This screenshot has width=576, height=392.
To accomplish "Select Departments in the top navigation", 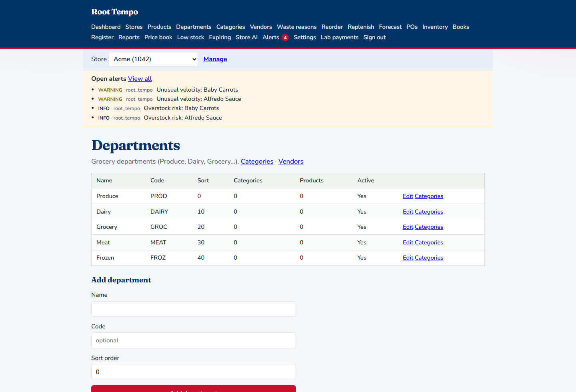I will pos(194,27).
